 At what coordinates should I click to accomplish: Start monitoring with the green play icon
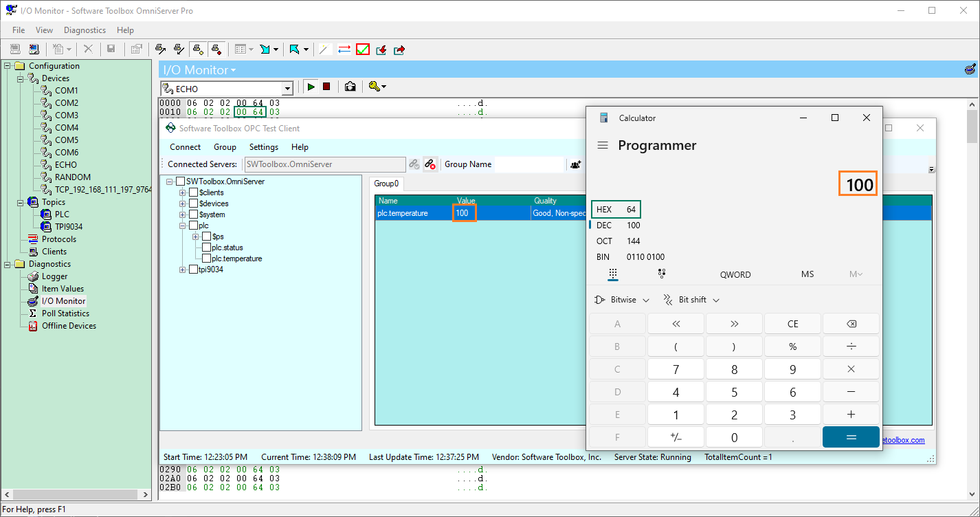click(x=311, y=87)
